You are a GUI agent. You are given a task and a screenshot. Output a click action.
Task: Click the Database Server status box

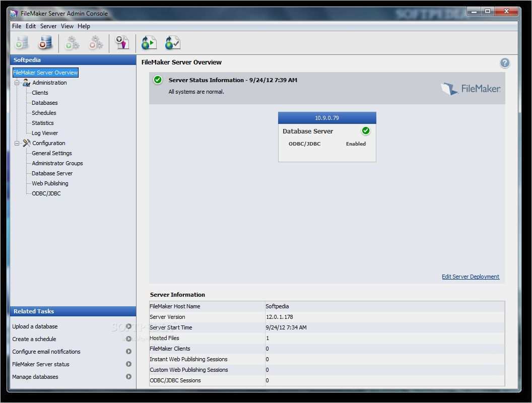point(327,137)
